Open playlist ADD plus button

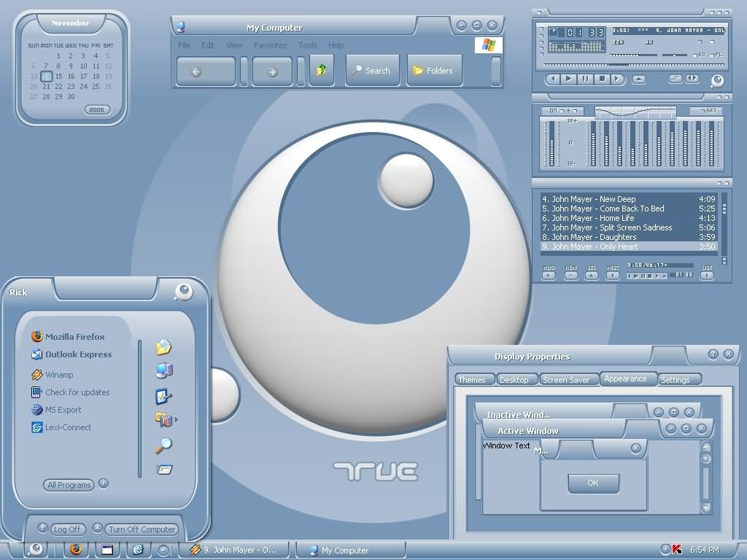549,275
